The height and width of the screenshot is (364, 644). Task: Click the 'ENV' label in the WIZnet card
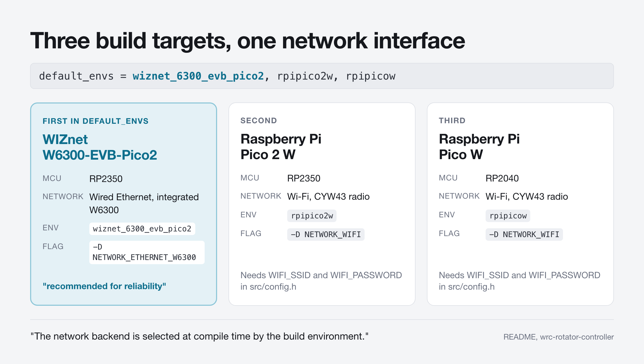(x=51, y=228)
